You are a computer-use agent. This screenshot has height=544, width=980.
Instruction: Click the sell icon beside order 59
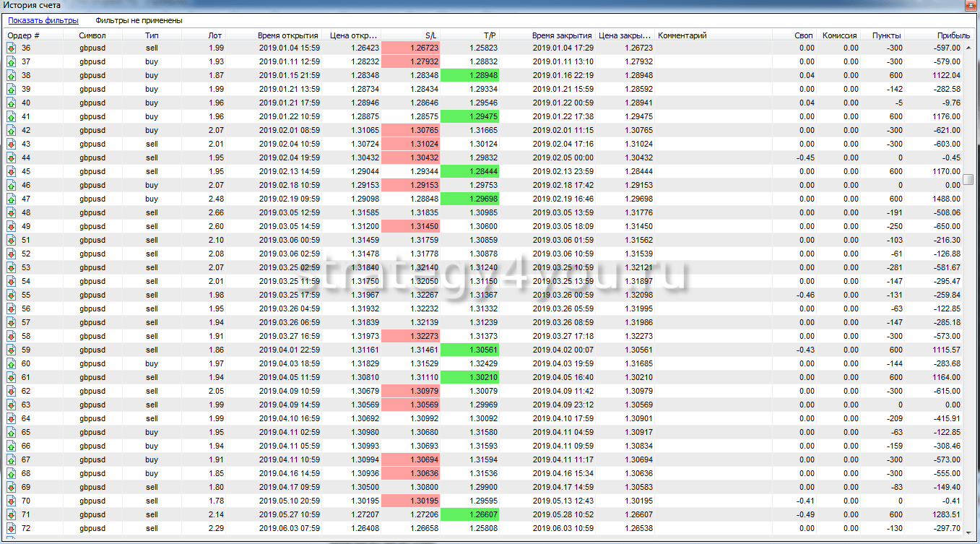pyautogui.click(x=12, y=350)
